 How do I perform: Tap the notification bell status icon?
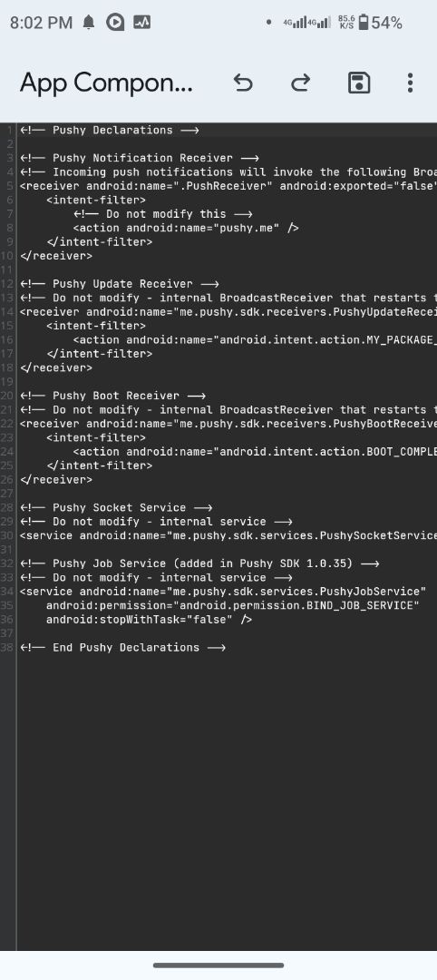pyautogui.click(x=89, y=23)
